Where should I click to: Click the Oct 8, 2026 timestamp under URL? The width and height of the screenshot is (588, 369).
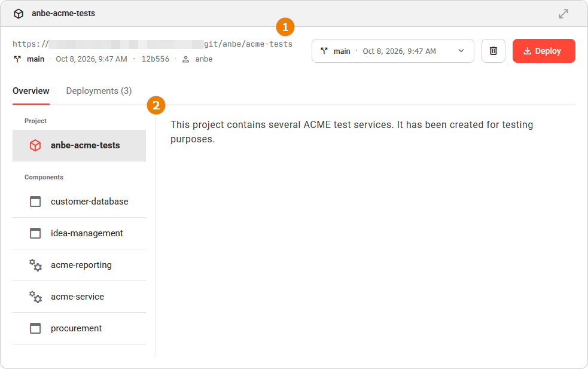coord(92,59)
